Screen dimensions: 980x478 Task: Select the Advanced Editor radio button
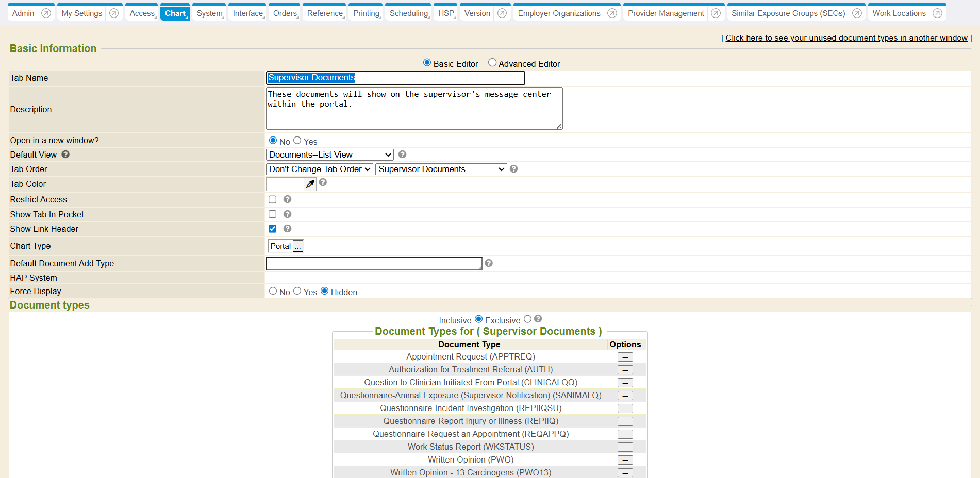click(x=492, y=63)
